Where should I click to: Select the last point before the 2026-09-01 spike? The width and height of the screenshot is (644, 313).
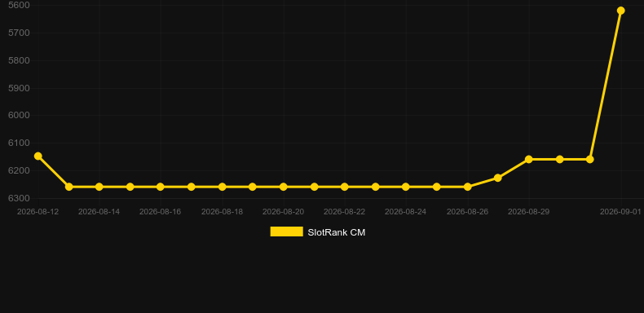tap(589, 160)
